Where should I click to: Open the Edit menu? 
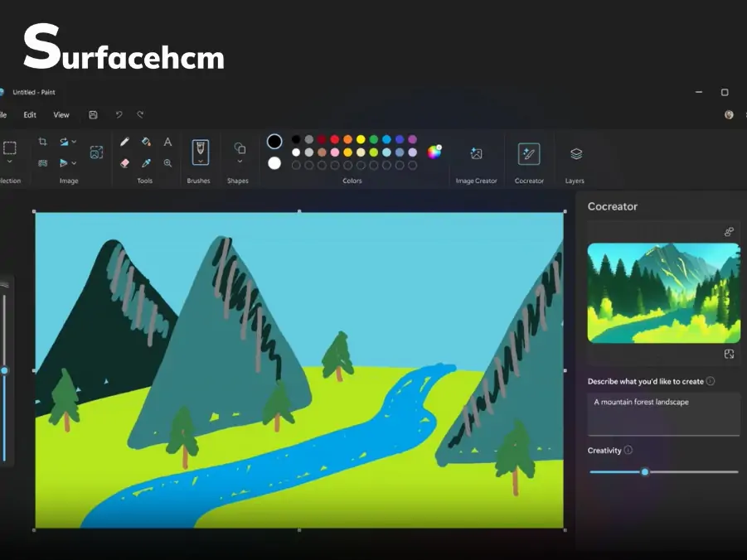(30, 115)
